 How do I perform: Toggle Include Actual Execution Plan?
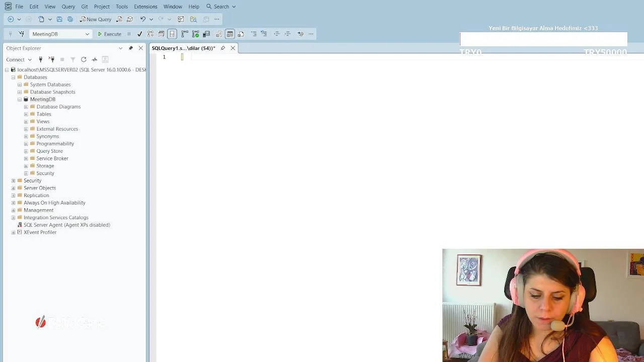click(185, 34)
